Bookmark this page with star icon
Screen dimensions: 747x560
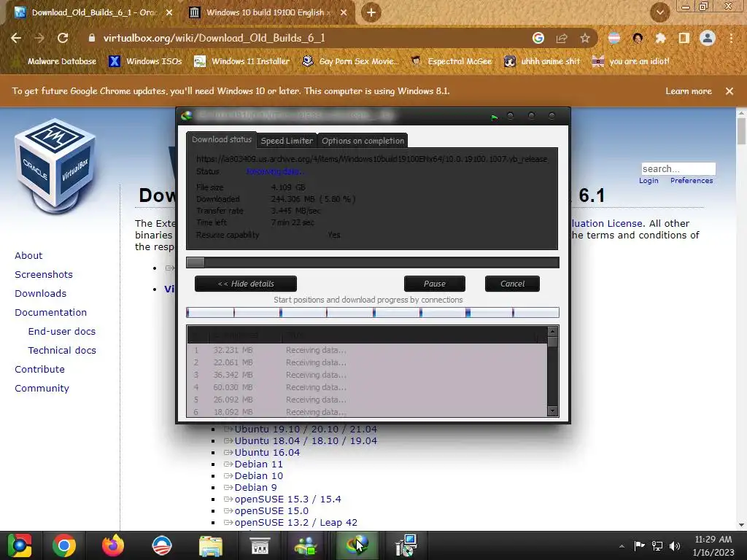point(585,38)
